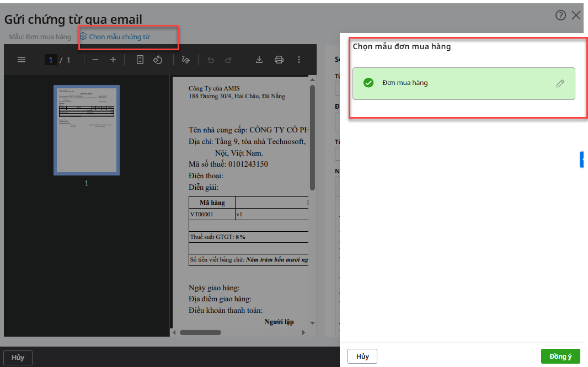Click Chọn mẫu chứng từ link
This screenshot has width=588, height=367.
tap(119, 37)
